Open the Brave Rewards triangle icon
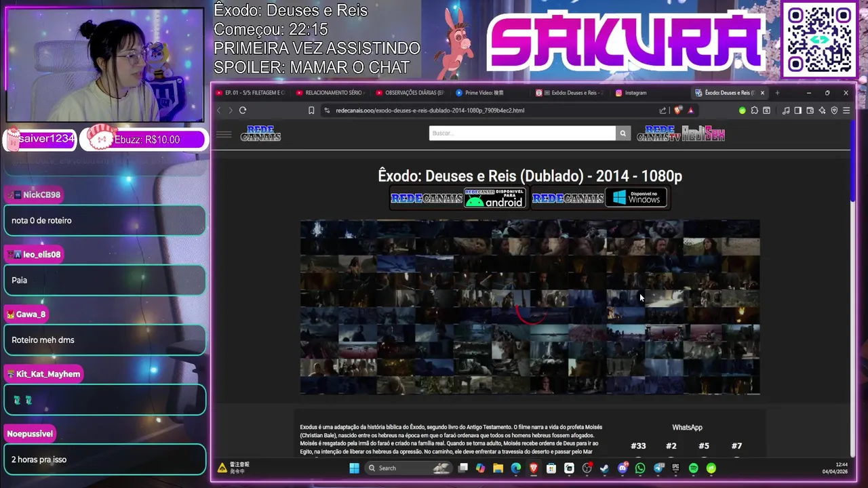 tap(690, 110)
